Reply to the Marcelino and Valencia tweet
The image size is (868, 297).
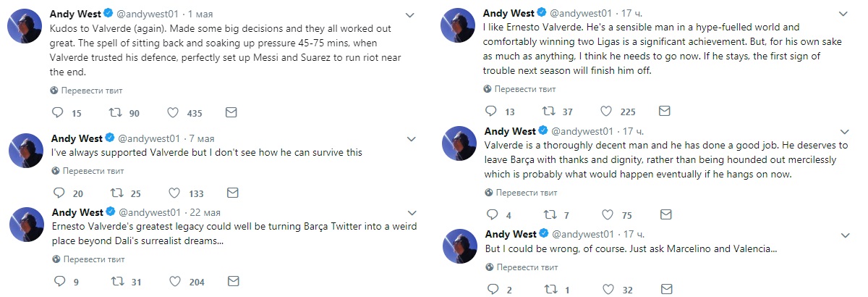[493, 290]
